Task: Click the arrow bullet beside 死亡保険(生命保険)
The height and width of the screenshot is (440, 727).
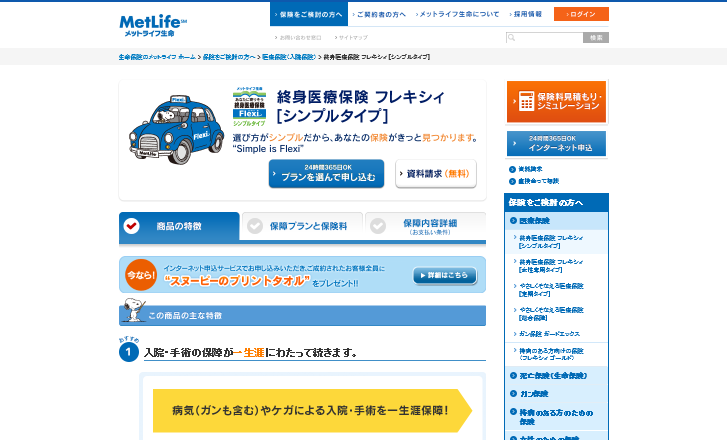Action: click(513, 376)
